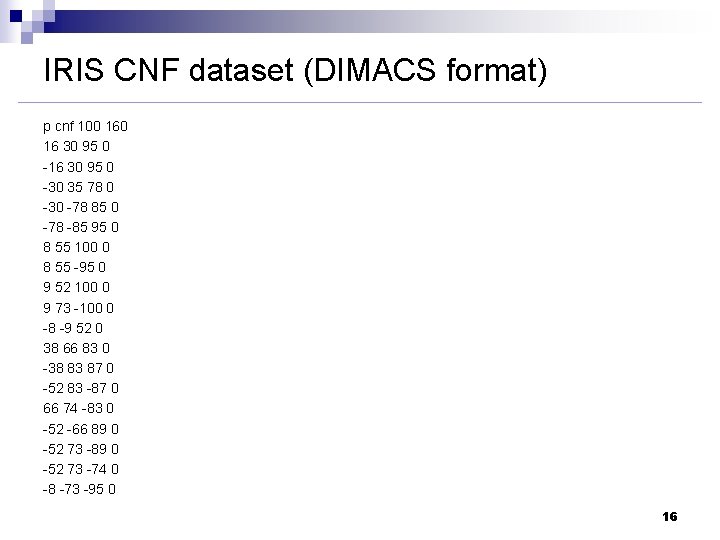
Task: Click the clause "38 66 83 0"
Action: point(76,348)
